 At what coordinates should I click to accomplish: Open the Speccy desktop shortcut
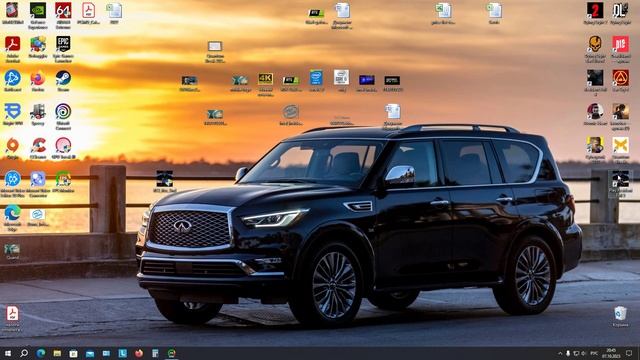coord(38,115)
